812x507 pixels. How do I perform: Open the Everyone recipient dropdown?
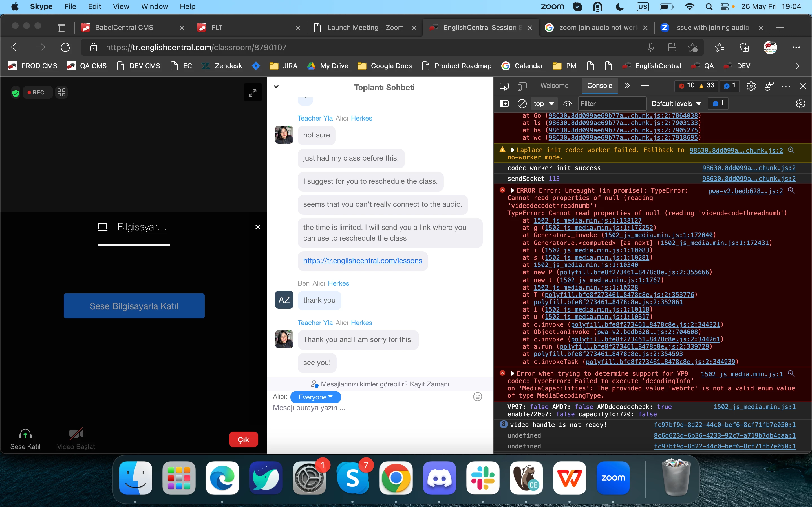tap(315, 397)
